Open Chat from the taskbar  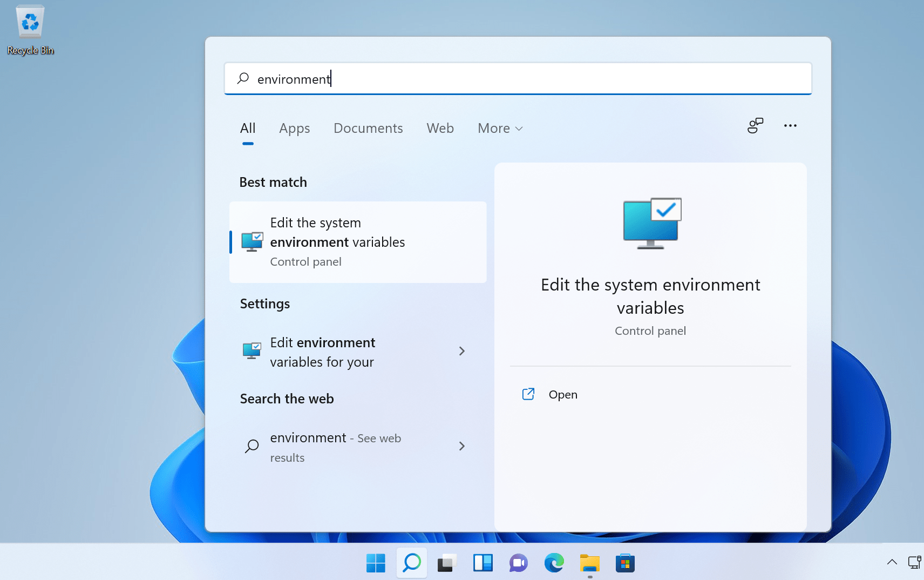(518, 563)
